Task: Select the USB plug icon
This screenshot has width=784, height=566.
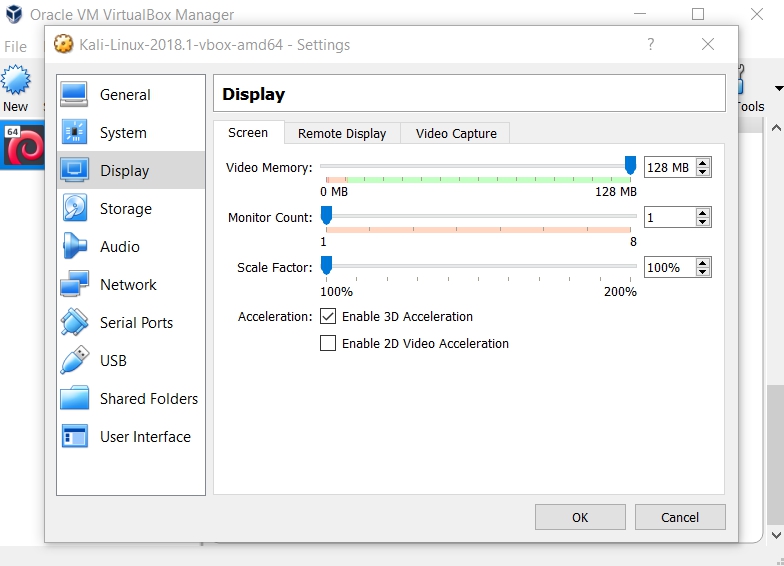Action: pyautogui.click(x=75, y=360)
